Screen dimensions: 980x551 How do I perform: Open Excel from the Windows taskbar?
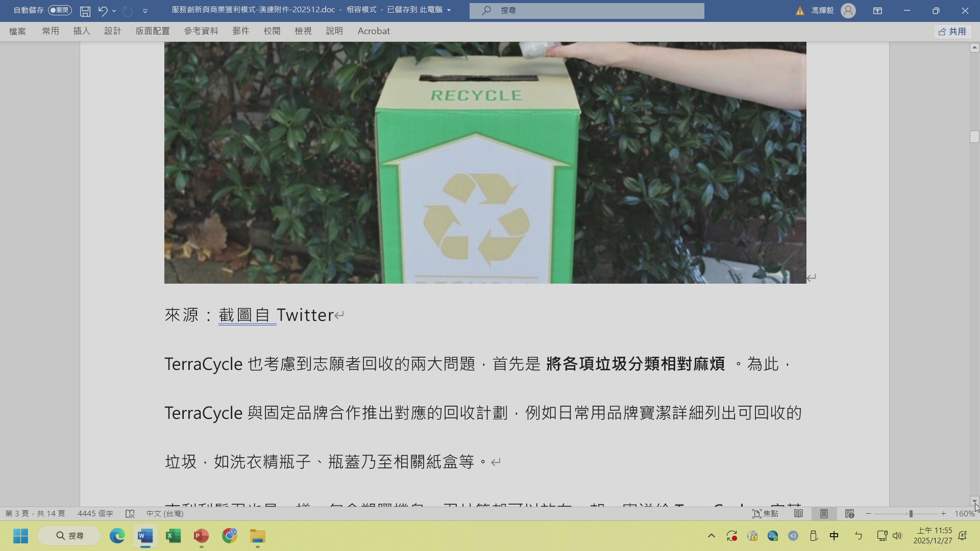click(173, 536)
